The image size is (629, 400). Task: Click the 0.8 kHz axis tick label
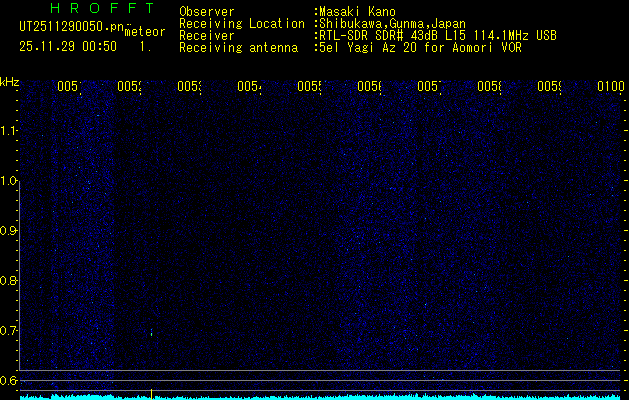pyautogui.click(x=8, y=280)
